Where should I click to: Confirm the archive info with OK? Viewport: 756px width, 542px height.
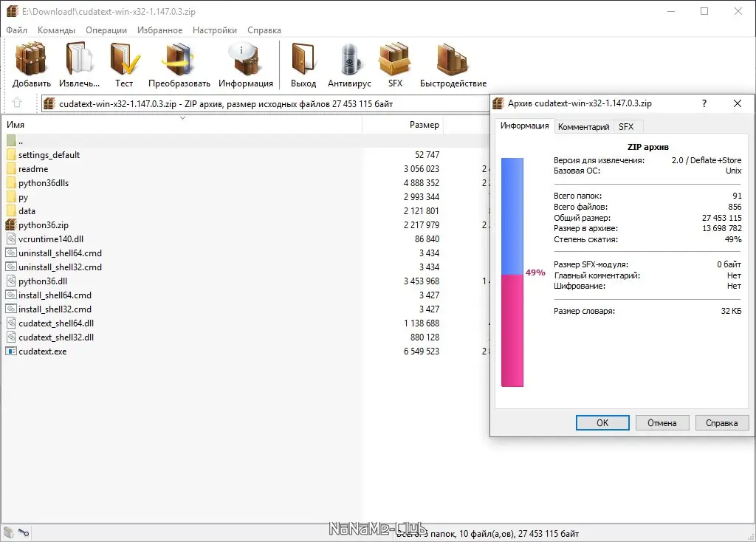602,422
